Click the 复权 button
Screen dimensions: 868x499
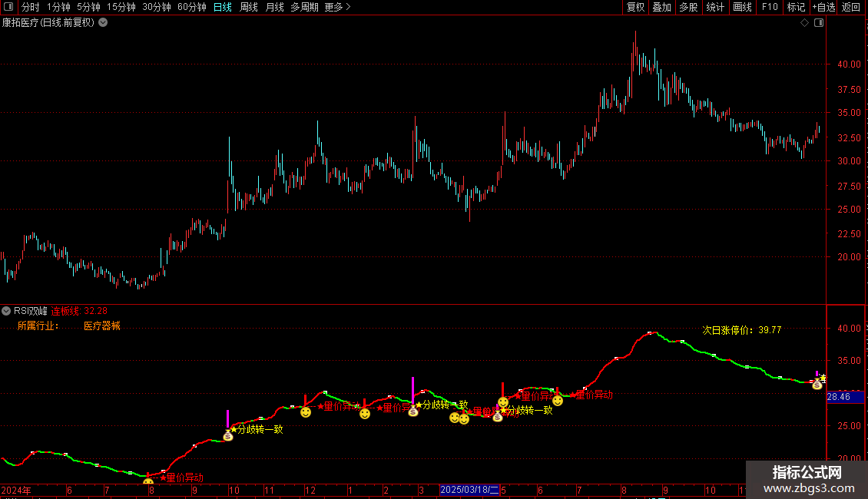[x=635, y=7]
